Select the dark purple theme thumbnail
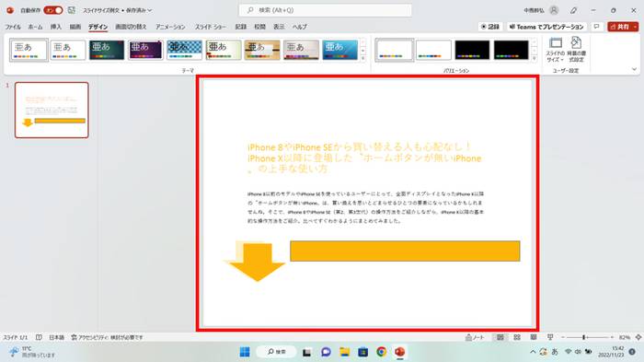The width and height of the screenshot is (644, 362). point(145,50)
